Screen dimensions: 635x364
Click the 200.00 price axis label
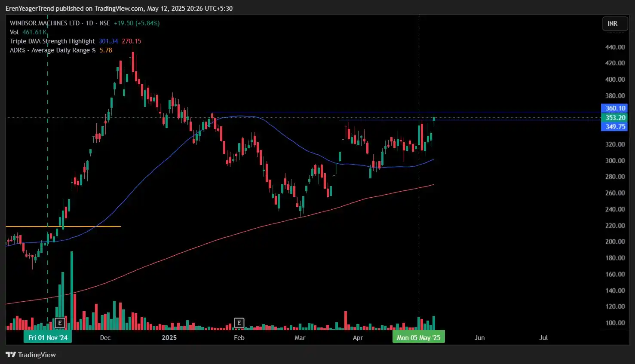click(615, 242)
